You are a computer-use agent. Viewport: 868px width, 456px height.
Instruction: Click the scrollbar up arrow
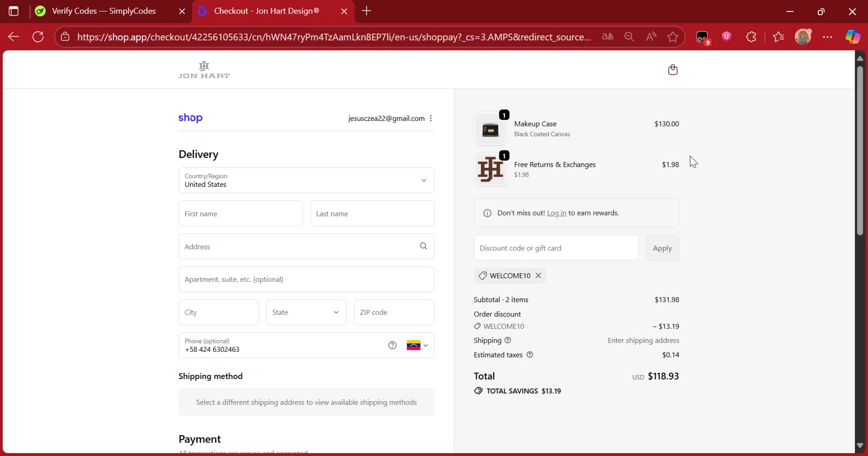coord(860,58)
